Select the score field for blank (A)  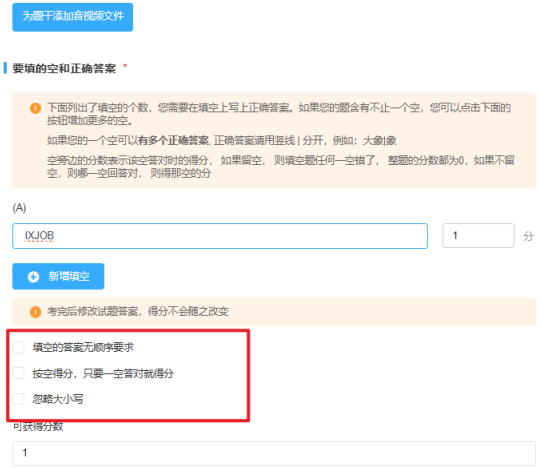[478, 236]
